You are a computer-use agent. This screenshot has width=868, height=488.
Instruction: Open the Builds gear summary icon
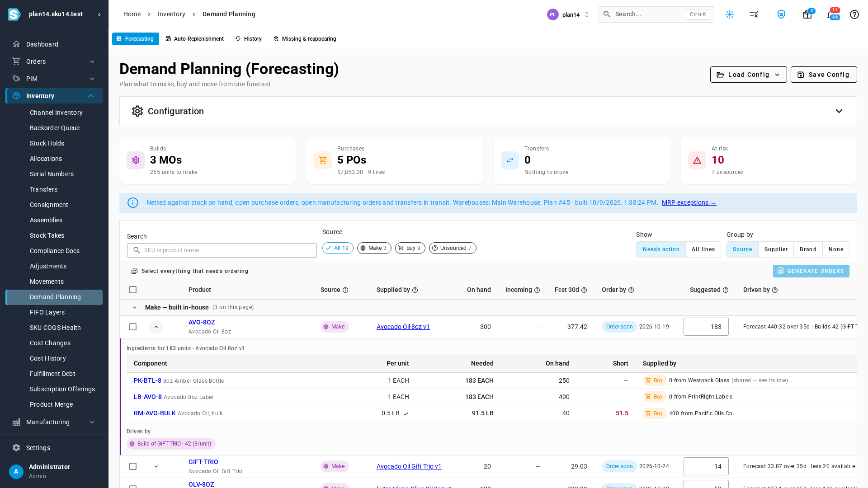pos(136,160)
